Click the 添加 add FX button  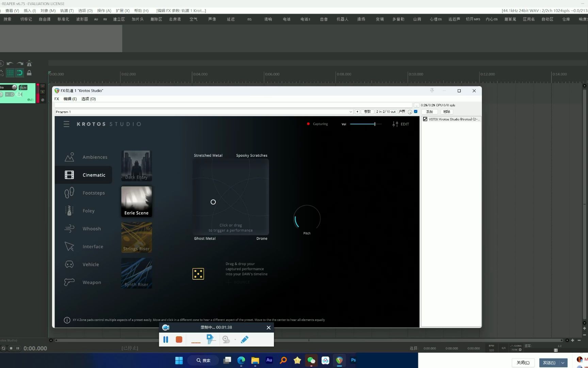click(x=429, y=112)
